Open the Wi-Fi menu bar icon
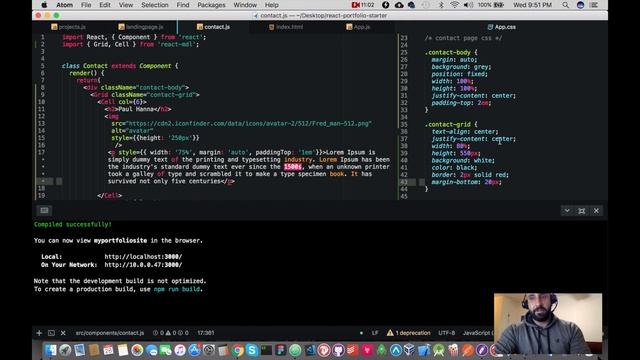640x360 pixels. pos(454,5)
